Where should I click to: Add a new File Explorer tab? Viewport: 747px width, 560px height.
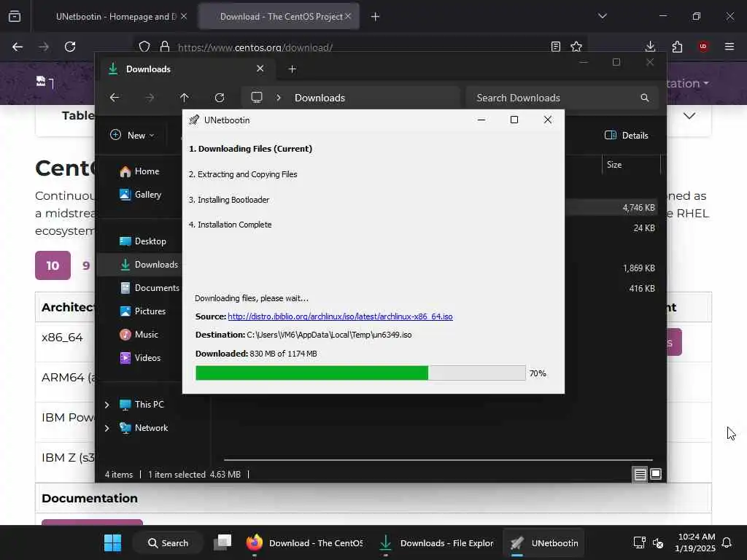[x=293, y=69]
